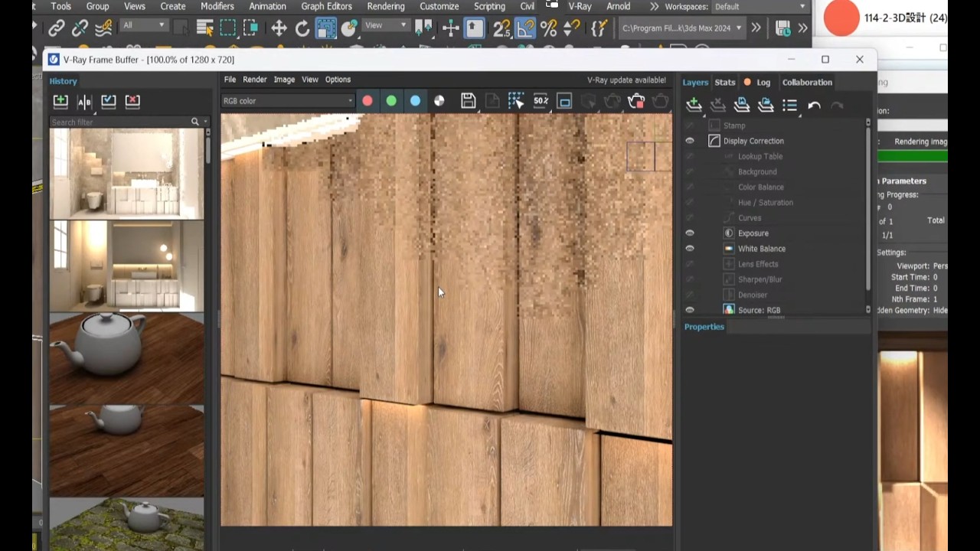Switch to the Collaboration tab
The image size is (980, 551).
click(x=807, y=83)
